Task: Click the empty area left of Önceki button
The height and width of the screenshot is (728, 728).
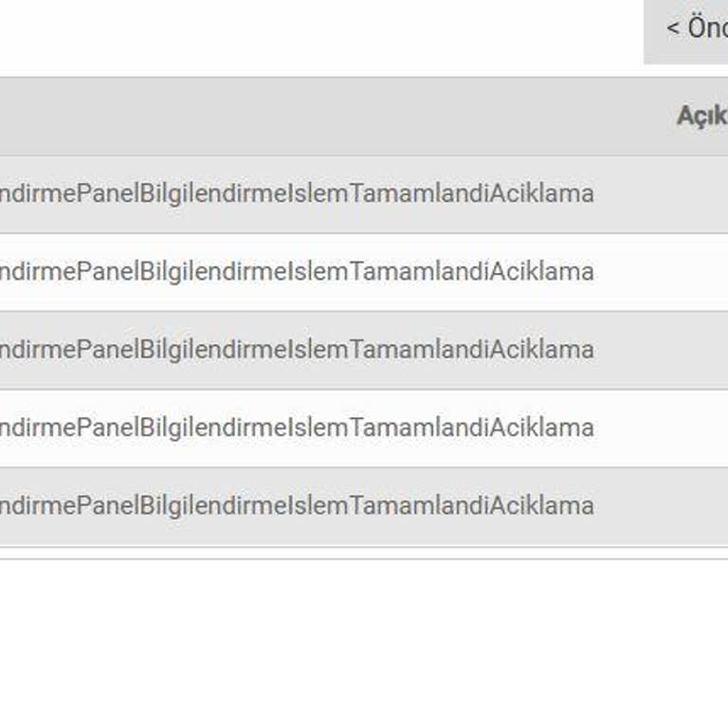Action: click(x=322, y=33)
